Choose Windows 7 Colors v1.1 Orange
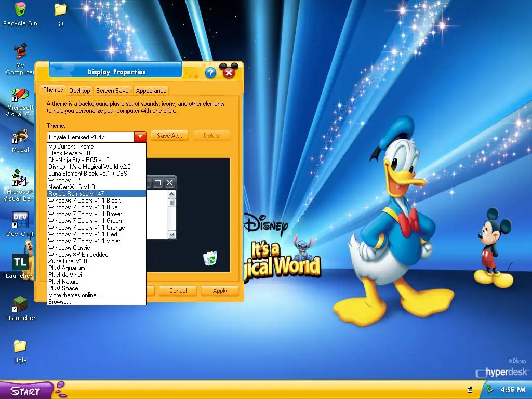 [97, 228]
